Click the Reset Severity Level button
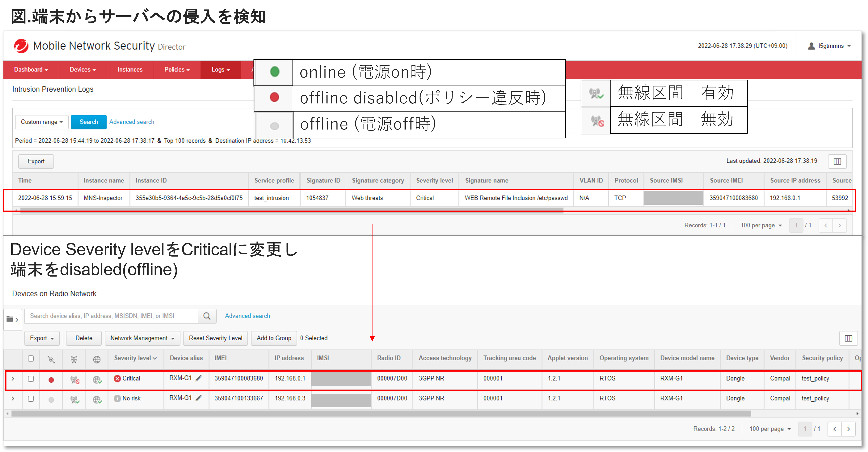Image resolution: width=868 pixels, height=452 pixels. 215,338
